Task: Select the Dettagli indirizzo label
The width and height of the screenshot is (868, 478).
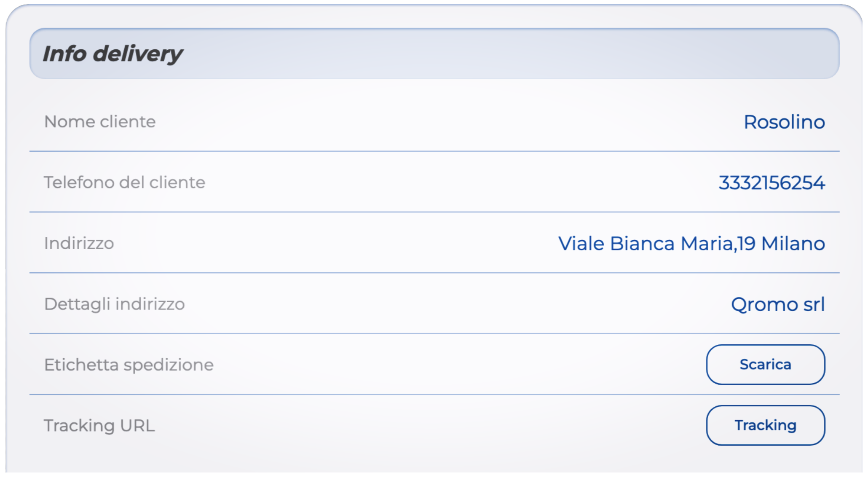Action: [114, 304]
